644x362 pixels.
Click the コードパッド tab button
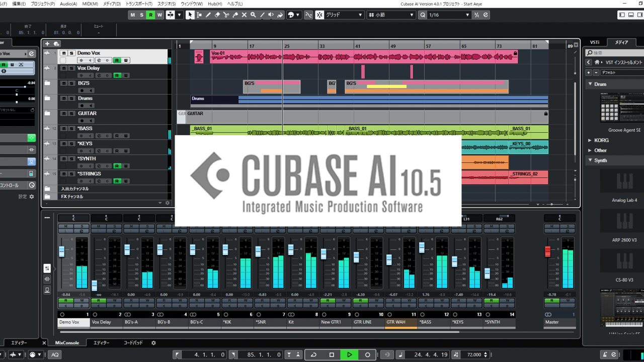(x=133, y=343)
